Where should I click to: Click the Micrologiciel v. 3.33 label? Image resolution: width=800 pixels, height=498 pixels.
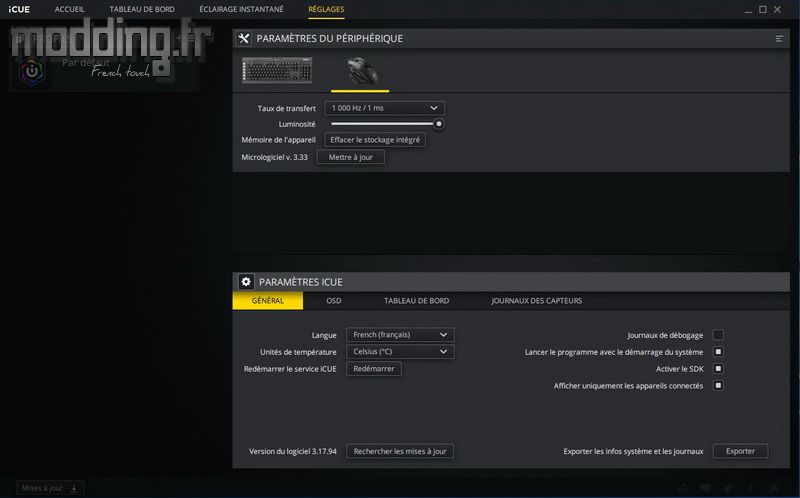click(274, 157)
